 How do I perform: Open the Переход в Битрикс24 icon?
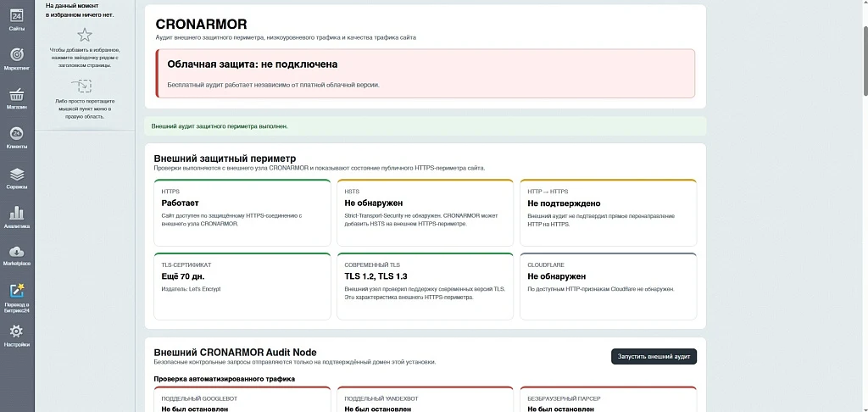tap(17, 291)
